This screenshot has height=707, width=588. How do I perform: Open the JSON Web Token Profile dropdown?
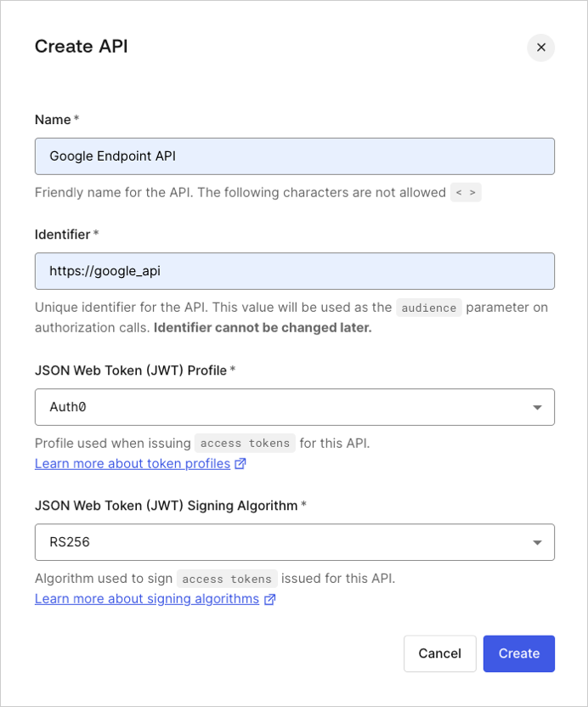294,407
